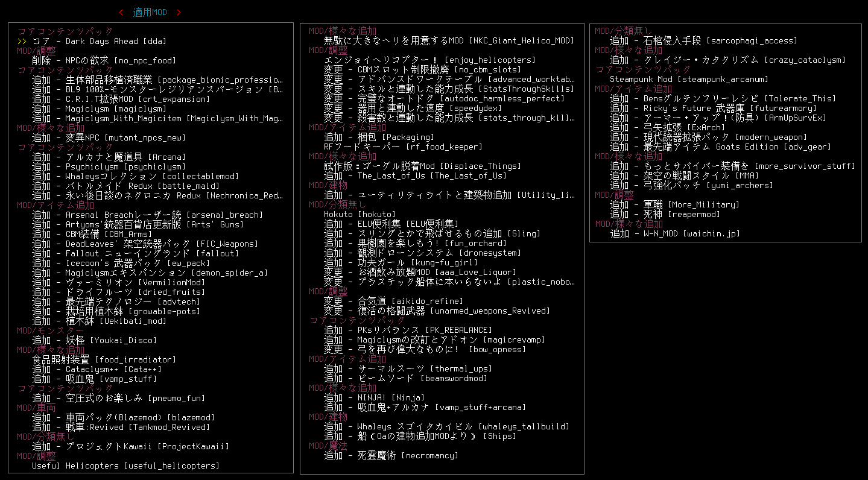Click the MOD/魔法 category header
868x480 pixels.
pyautogui.click(x=328, y=446)
